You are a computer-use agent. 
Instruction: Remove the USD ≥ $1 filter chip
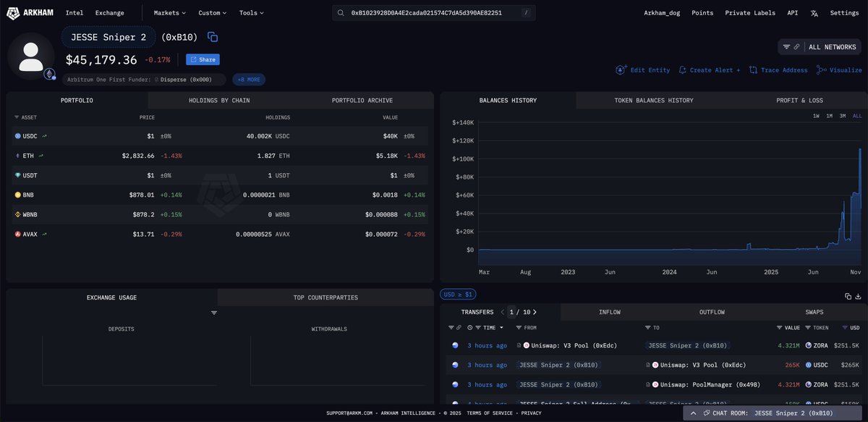coord(458,294)
